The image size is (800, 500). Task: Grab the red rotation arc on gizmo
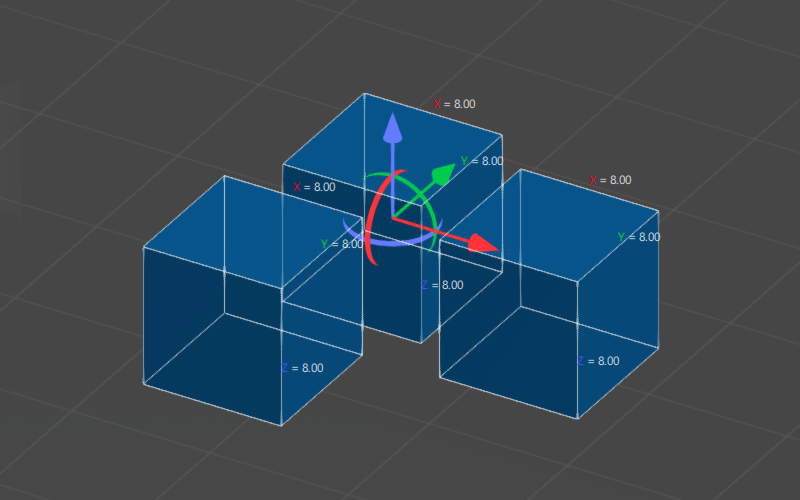(374, 215)
